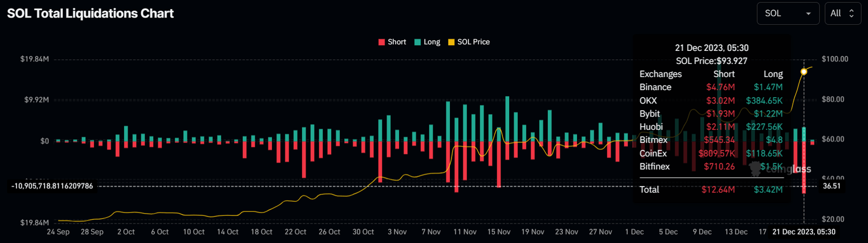Click the 30 Oct axis label

[363, 232]
